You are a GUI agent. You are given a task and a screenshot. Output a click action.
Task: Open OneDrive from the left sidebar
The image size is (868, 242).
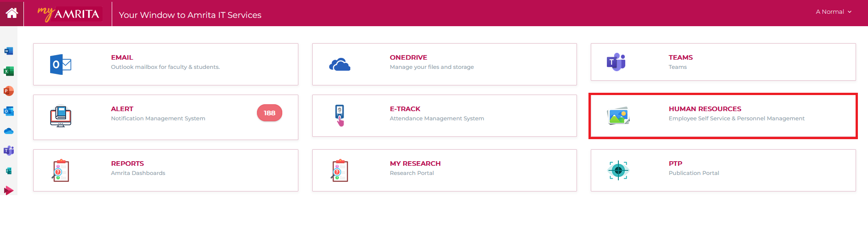[9, 131]
